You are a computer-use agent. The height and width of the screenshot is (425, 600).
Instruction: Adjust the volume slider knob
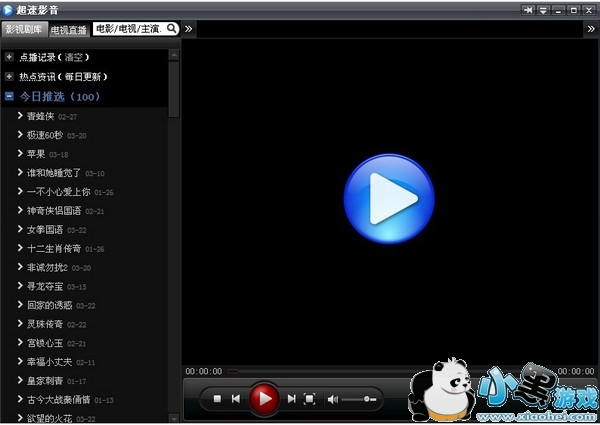coord(367,399)
